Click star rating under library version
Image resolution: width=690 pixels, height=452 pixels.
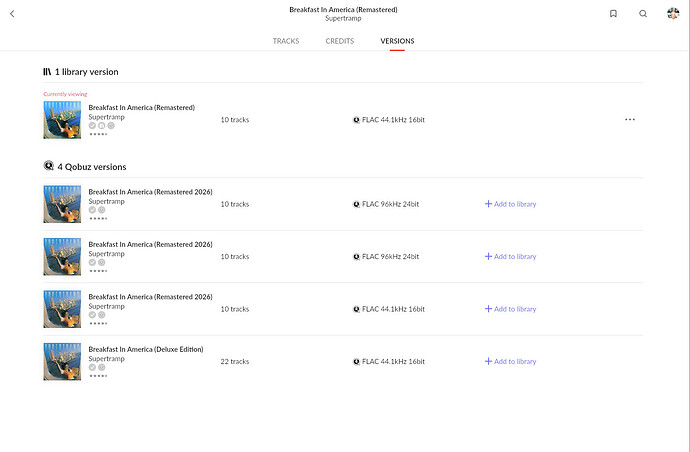click(x=98, y=134)
